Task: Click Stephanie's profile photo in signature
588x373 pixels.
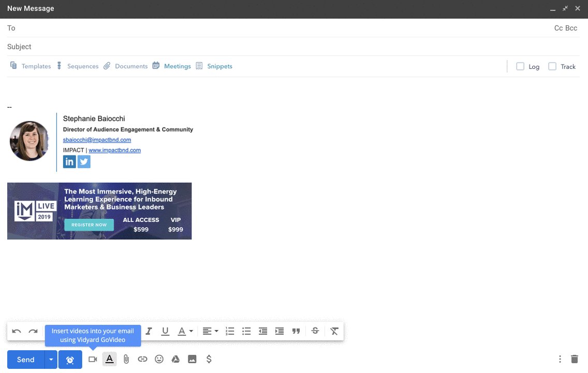Action: click(x=30, y=141)
